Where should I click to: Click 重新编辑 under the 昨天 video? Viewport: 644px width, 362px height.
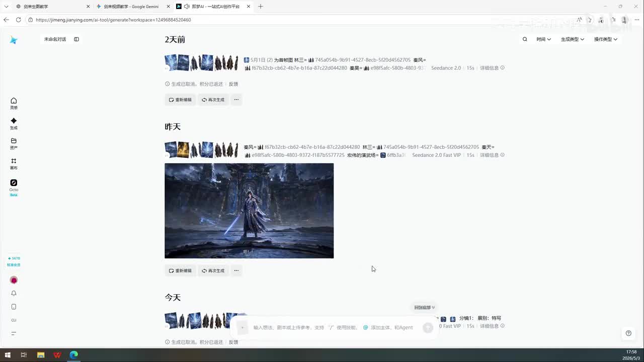(x=180, y=270)
